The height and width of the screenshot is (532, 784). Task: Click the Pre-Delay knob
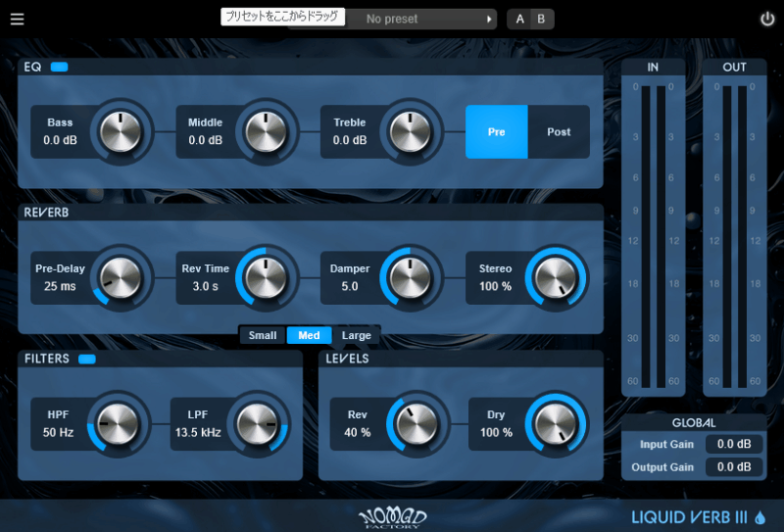pyautogui.click(x=121, y=278)
